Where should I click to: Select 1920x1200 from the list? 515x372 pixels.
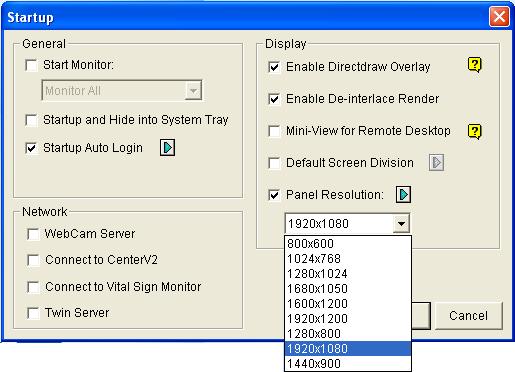348,319
